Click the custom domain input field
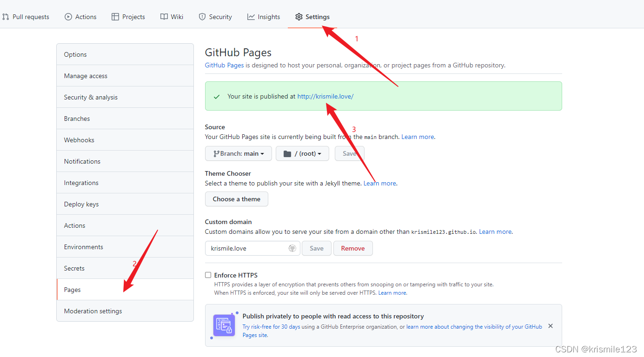 pyautogui.click(x=252, y=248)
